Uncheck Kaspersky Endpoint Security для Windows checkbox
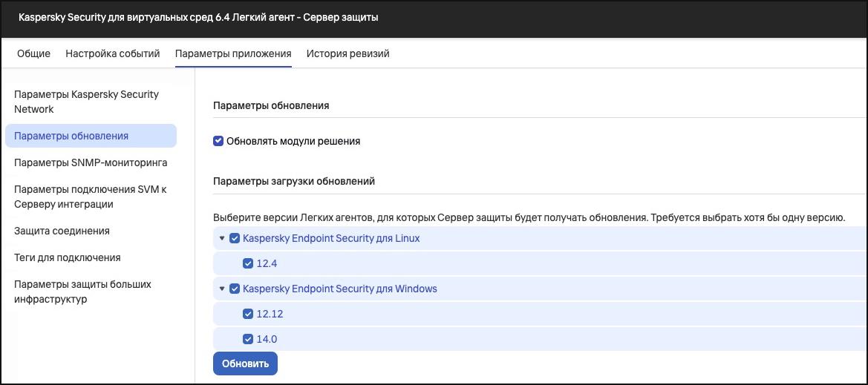The width and height of the screenshot is (868, 385). 234,289
